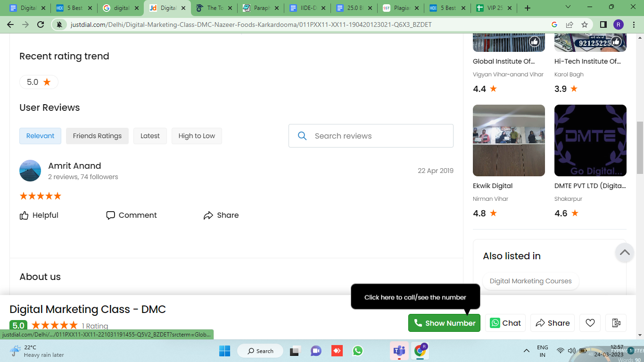Screen dimensions: 644x362
Task: Click the address bar URL
Action: coord(251,25)
